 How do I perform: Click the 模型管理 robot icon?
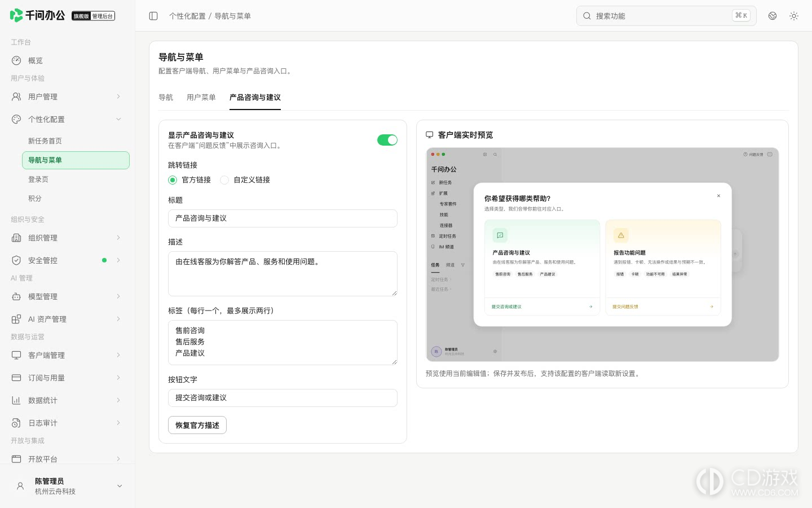pyautogui.click(x=16, y=296)
